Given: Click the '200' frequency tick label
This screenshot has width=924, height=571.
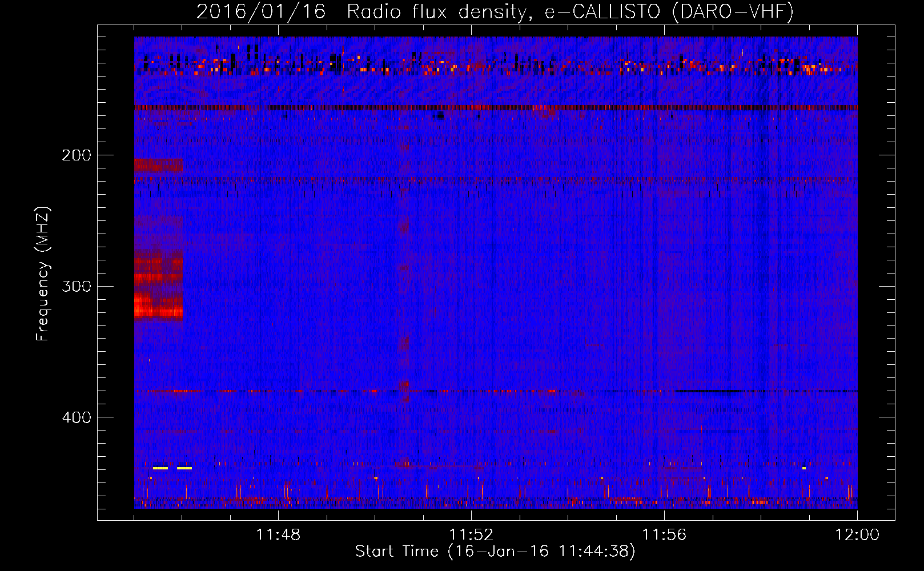Looking at the screenshot, I should (x=77, y=155).
